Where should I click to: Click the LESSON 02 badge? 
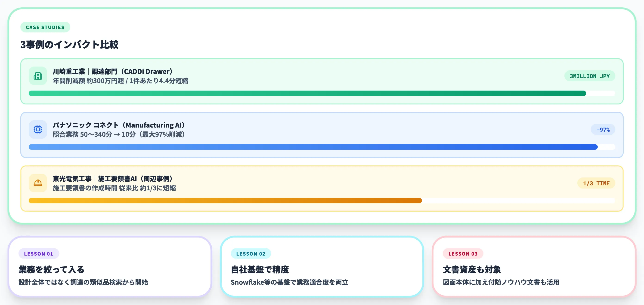click(x=251, y=253)
